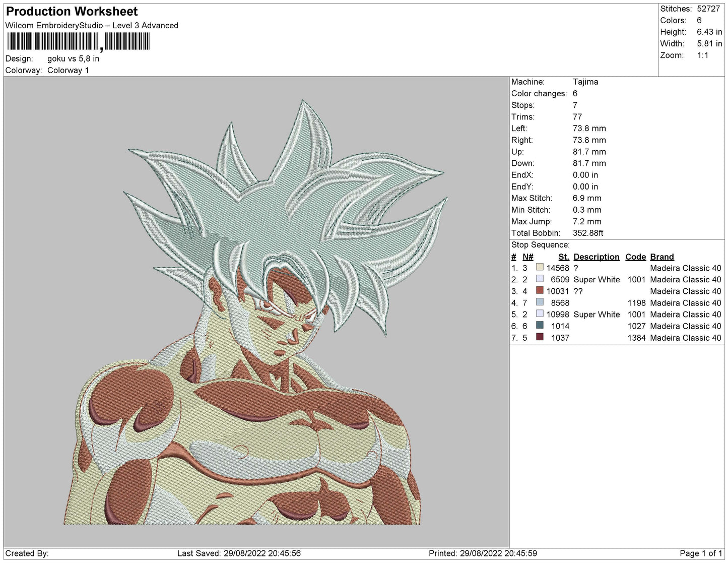
Task: Click the 'Created By:' label
Action: pyautogui.click(x=27, y=553)
